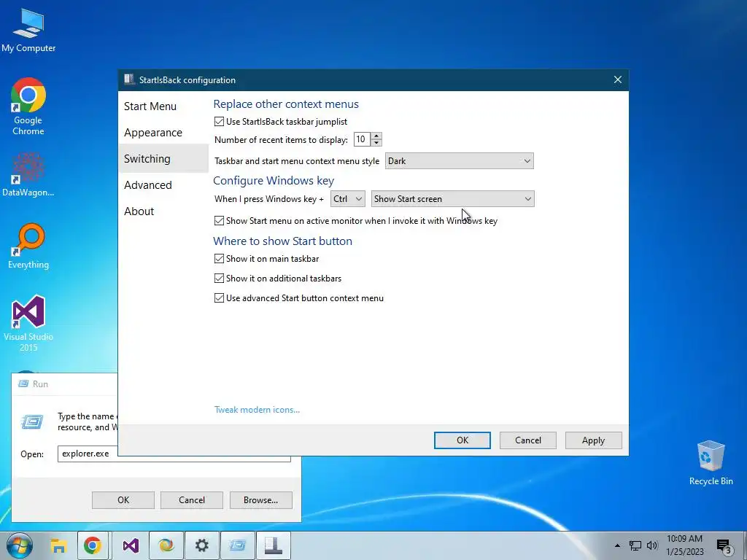747x560 pixels.
Task: Open volume control tray icon
Action: coord(652,545)
